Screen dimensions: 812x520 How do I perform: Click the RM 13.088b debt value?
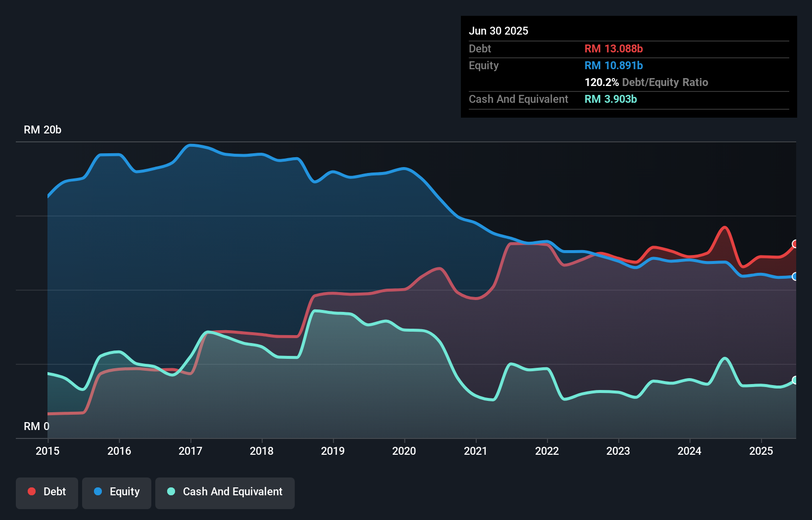point(614,48)
